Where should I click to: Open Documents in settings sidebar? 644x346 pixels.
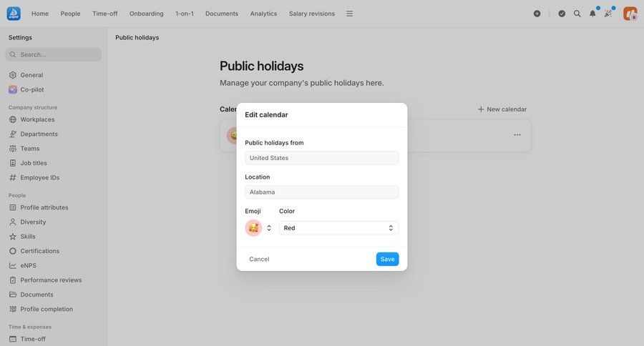(37, 295)
